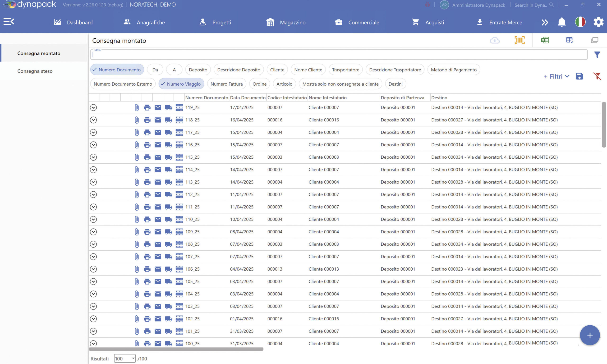Screen dimensions: 607x364
Task: Click the horizontal scrollbar of the table
Action: tap(176, 349)
